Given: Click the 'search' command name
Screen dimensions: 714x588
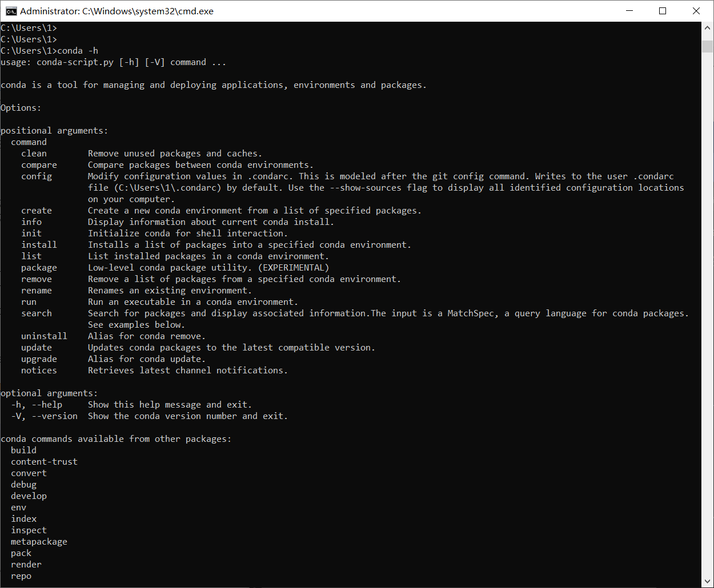Looking at the screenshot, I should [37, 313].
